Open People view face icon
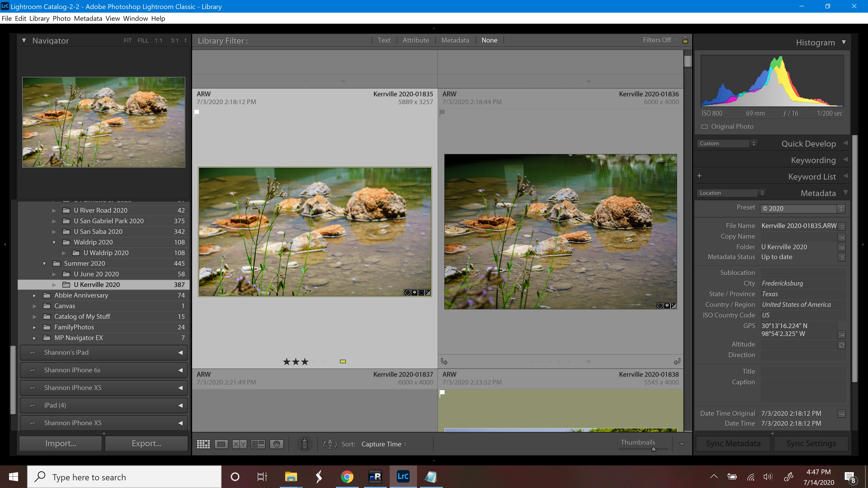 (276, 444)
